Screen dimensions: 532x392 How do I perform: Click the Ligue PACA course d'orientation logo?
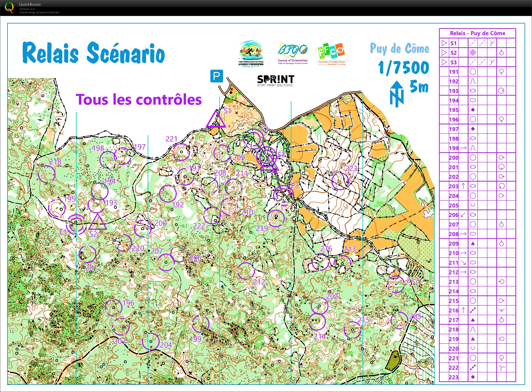[251, 54]
